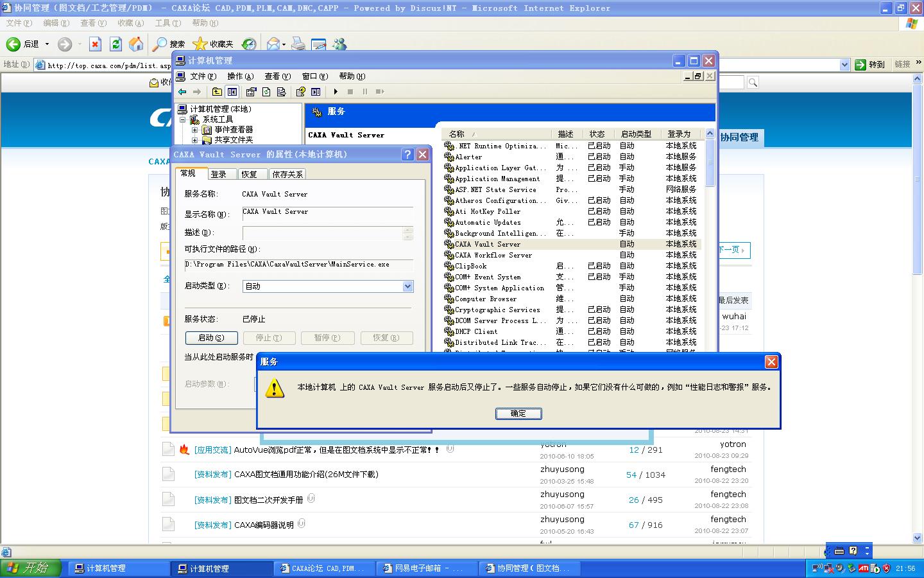Click the MMC Refresh toolbar icon

266,92
